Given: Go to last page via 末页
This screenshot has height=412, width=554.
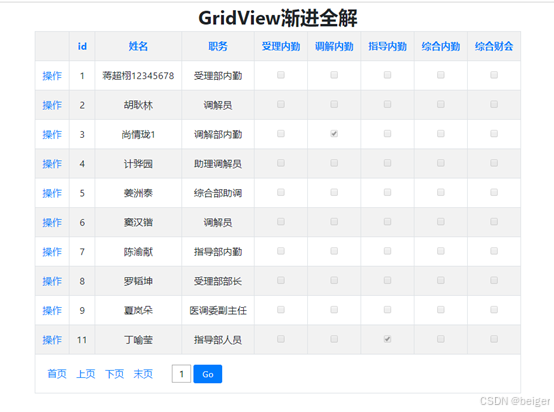Looking at the screenshot, I should [x=143, y=373].
